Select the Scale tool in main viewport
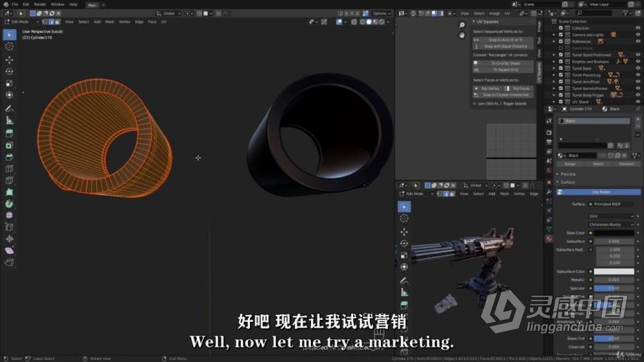 click(x=10, y=83)
